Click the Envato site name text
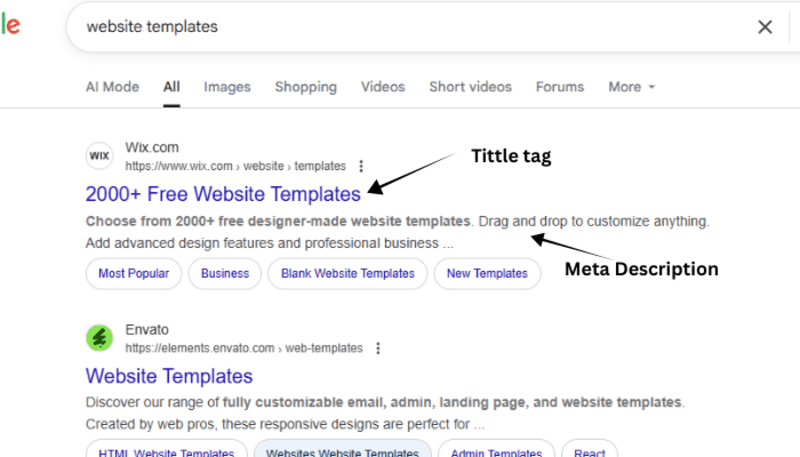This screenshot has height=457, width=800. click(x=147, y=329)
